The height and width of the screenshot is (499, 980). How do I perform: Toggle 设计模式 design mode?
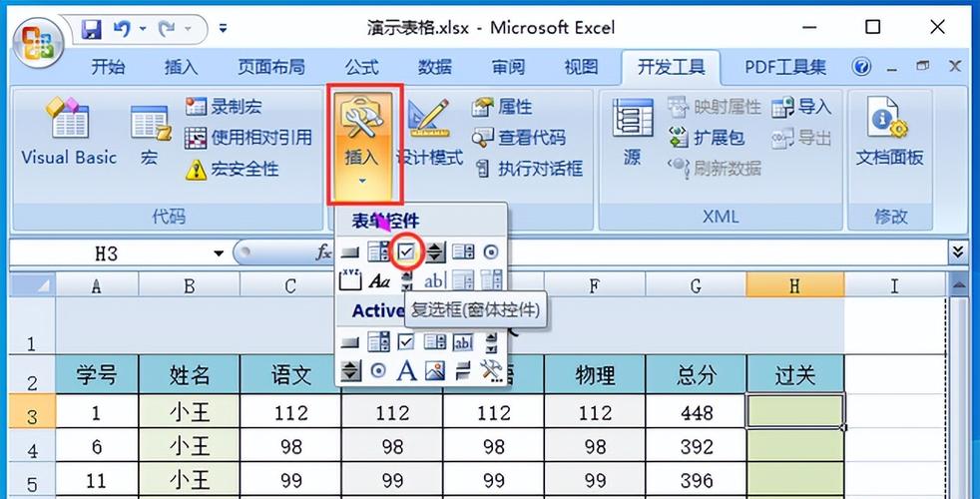430,133
